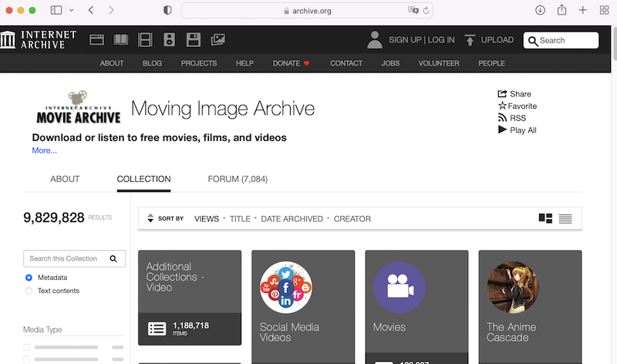
Task: Click the archive.org address bar
Action: pos(307,11)
